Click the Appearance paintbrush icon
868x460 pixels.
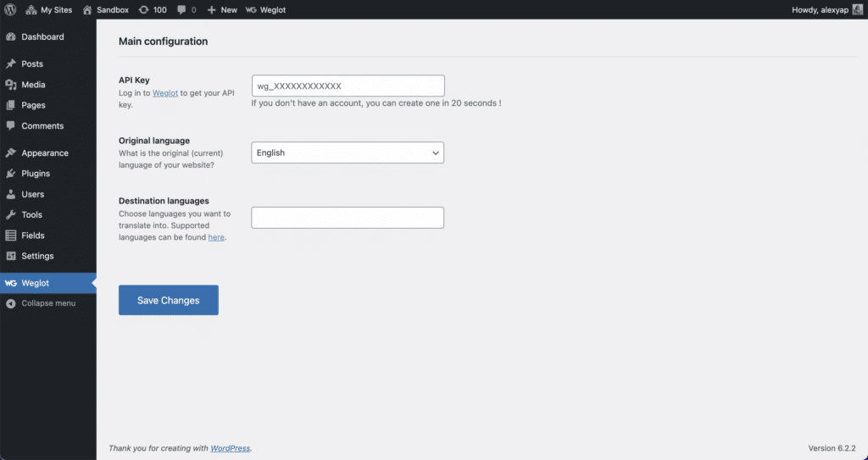tap(10, 152)
